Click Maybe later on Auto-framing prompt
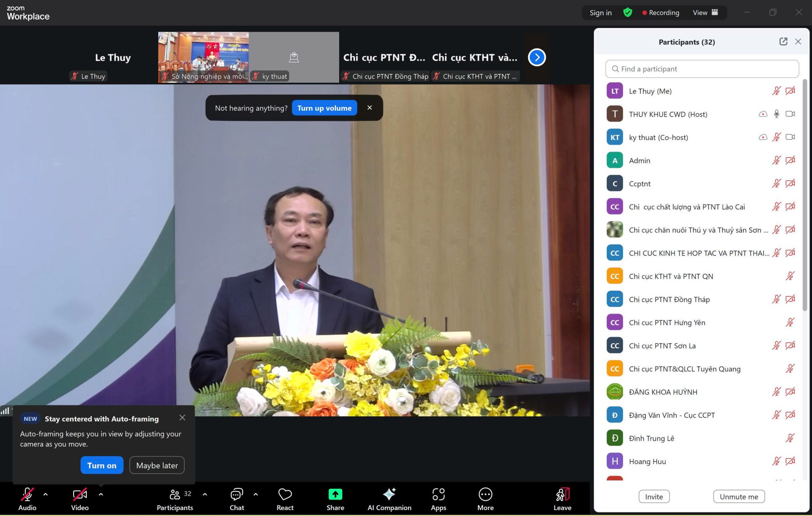 tap(157, 465)
